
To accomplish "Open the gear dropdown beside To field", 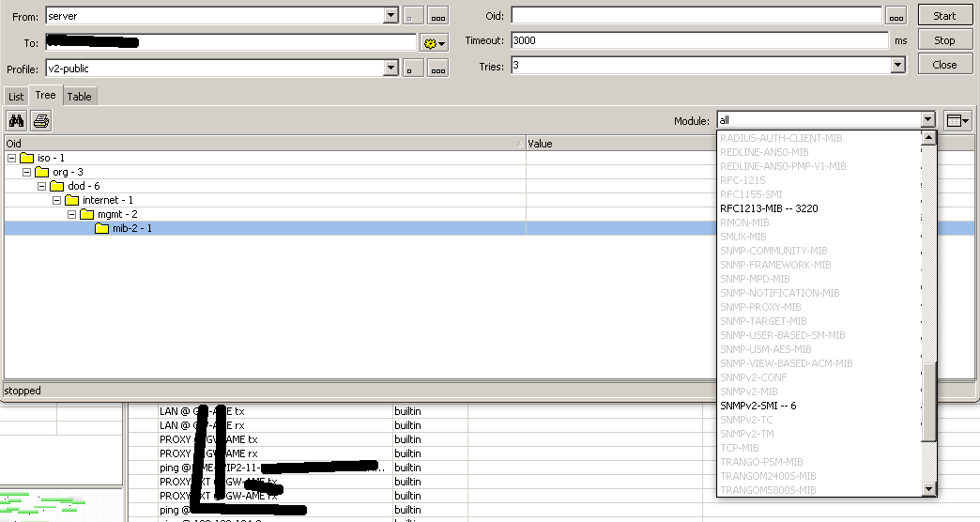I will click(435, 43).
